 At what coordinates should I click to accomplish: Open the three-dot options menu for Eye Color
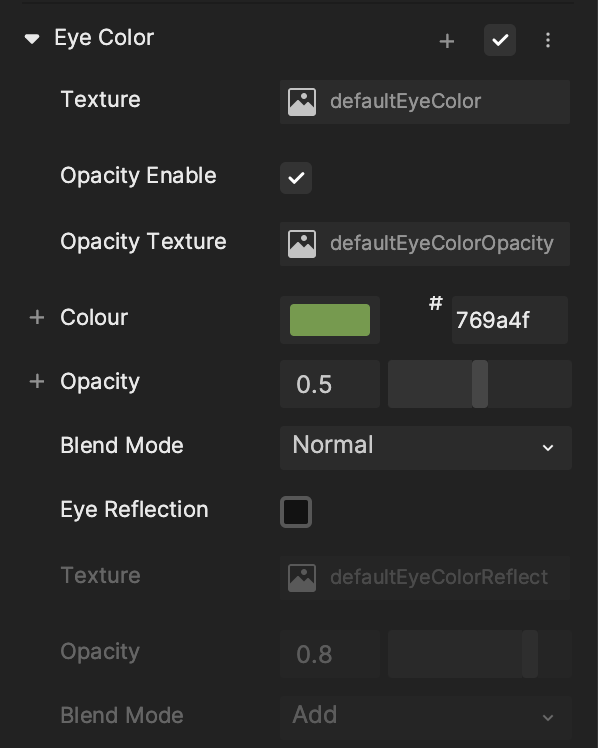pyautogui.click(x=547, y=40)
